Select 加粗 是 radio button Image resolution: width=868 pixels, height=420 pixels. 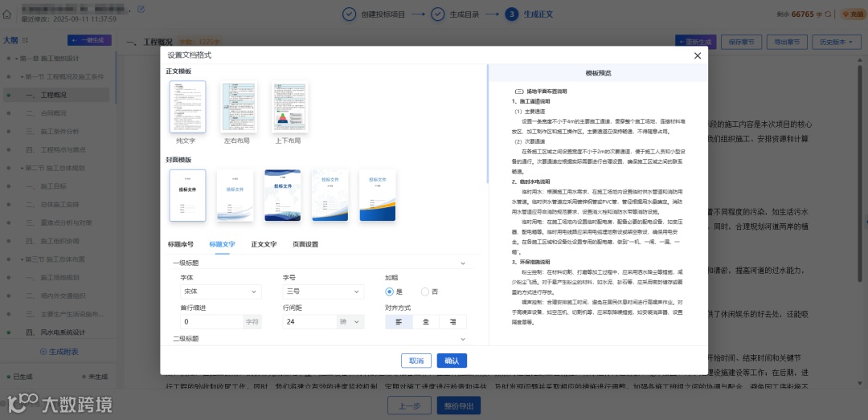[390, 292]
